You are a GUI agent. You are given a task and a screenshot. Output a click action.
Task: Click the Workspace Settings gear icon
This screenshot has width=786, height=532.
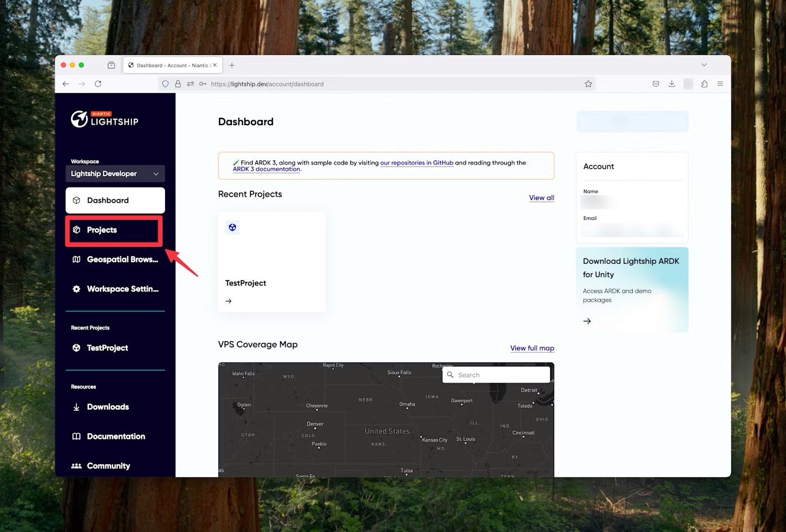point(76,289)
